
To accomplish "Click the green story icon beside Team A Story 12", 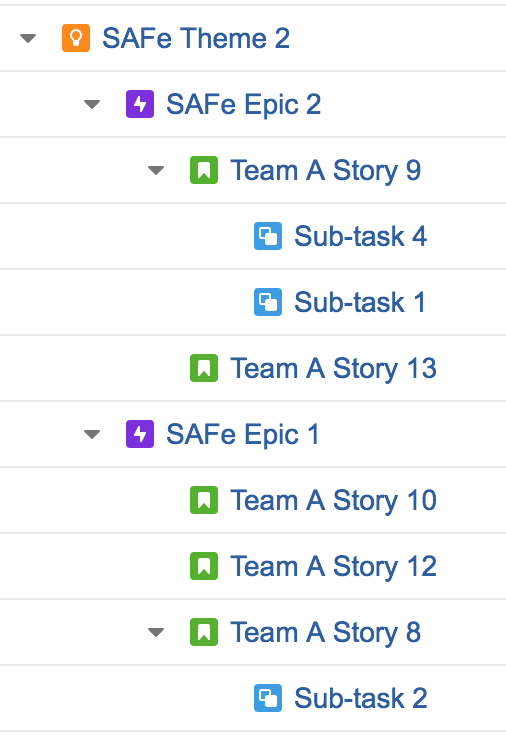I will click(204, 566).
